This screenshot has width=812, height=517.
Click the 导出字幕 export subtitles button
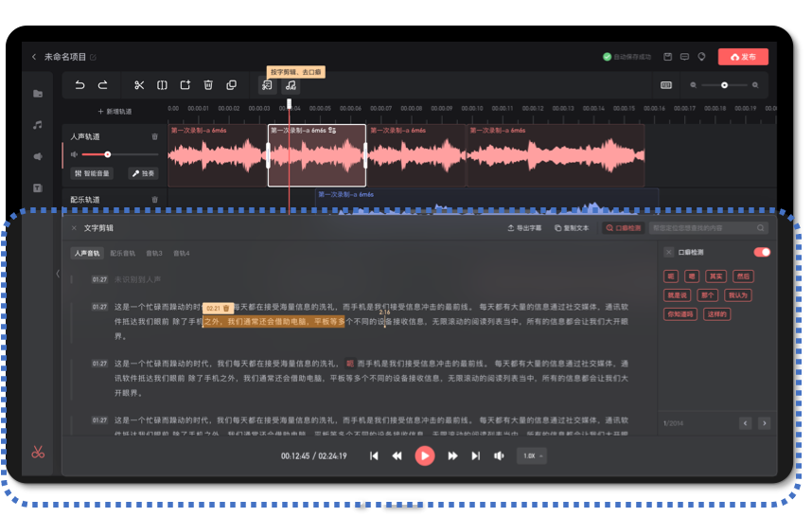click(524, 228)
